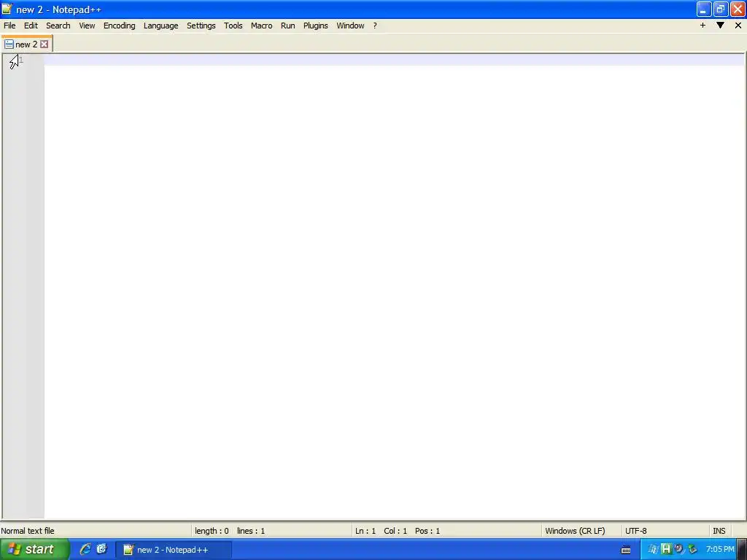Viewport: 747px width, 560px height.
Task: Click 'Normal text file' in status bar
Action: pos(28,531)
